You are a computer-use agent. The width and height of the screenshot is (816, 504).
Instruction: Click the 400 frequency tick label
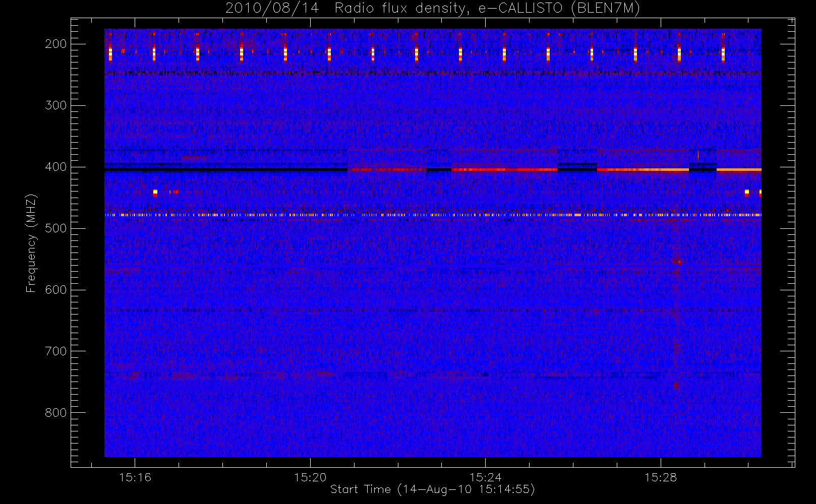(55, 167)
